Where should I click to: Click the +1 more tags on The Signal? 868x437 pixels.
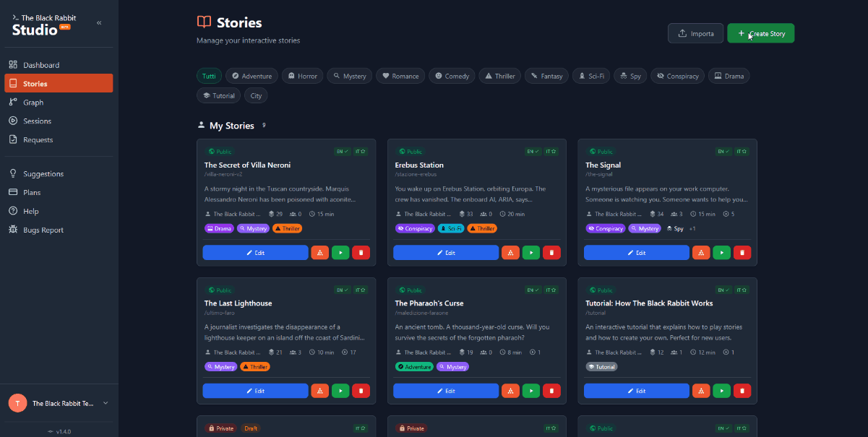692,228
